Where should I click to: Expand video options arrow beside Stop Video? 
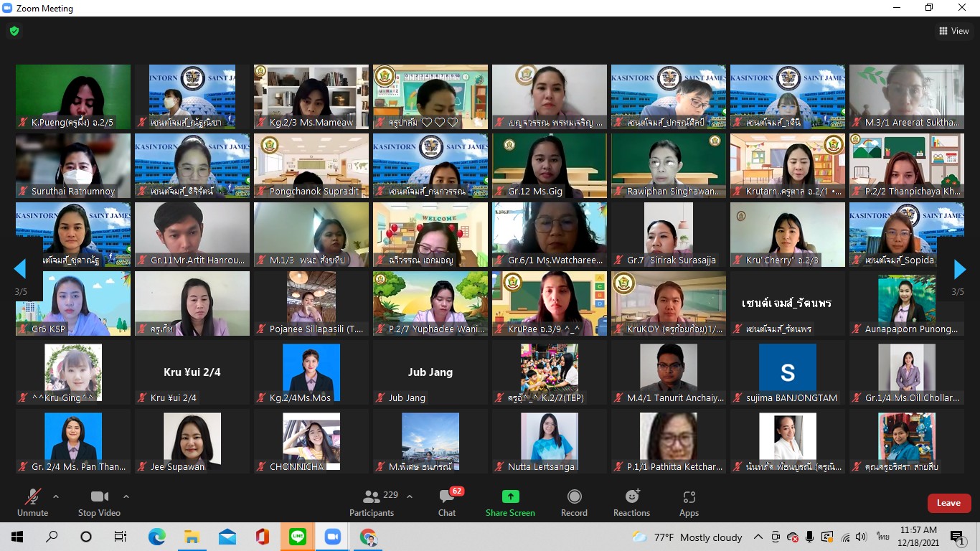(126, 496)
